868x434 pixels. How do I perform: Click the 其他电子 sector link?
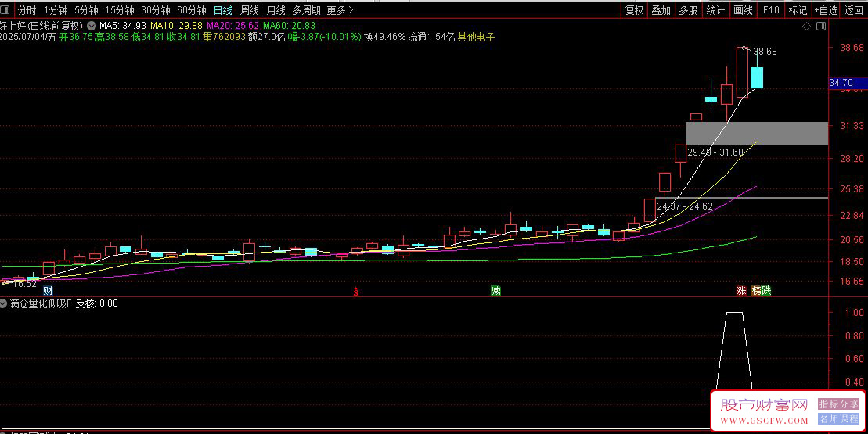click(476, 37)
